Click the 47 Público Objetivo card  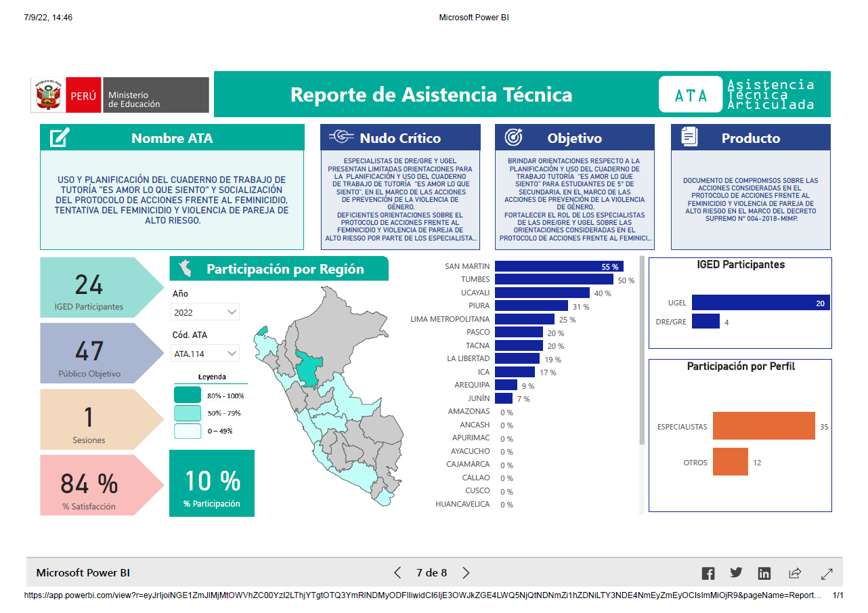pyautogui.click(x=100, y=353)
